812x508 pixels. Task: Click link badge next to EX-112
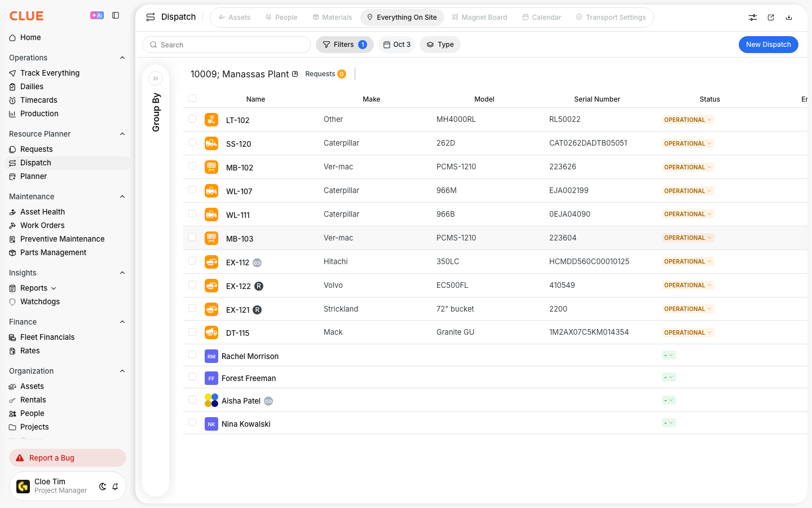[257, 262]
